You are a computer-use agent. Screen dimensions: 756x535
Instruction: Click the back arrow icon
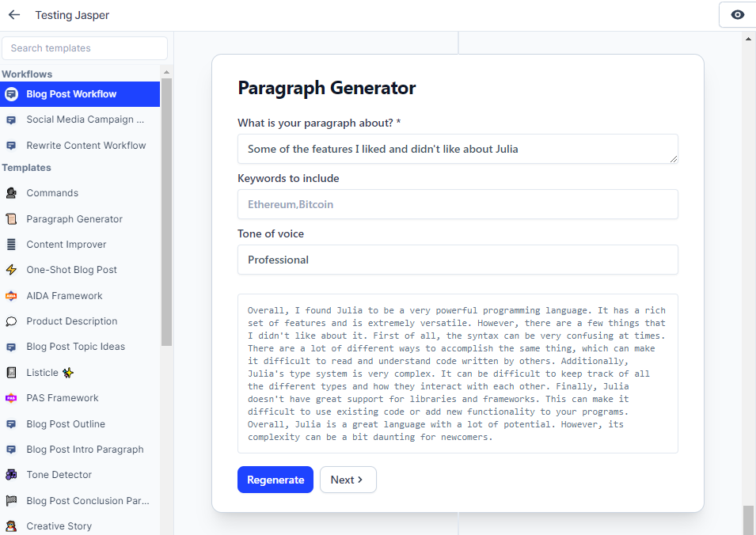coord(14,15)
